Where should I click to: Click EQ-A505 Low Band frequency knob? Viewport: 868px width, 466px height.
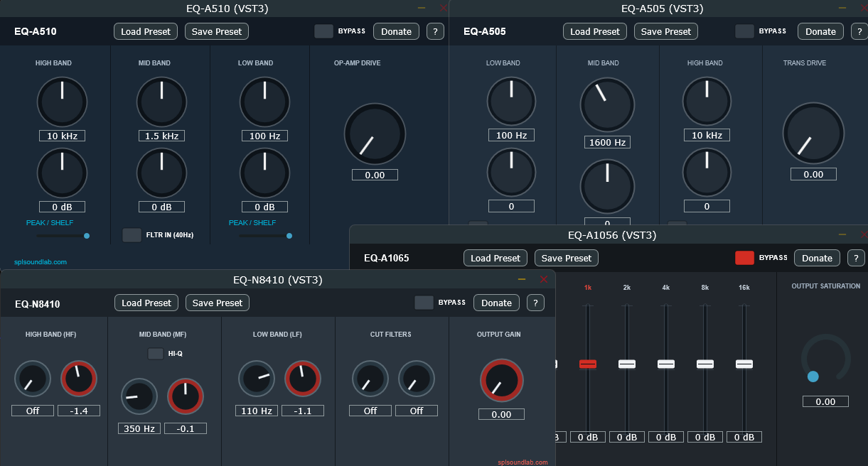(511, 101)
